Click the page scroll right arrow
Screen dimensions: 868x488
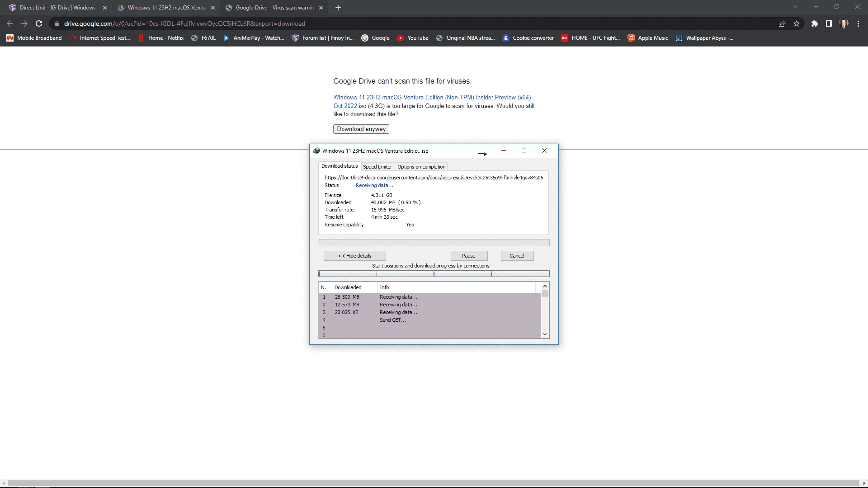[x=864, y=483]
